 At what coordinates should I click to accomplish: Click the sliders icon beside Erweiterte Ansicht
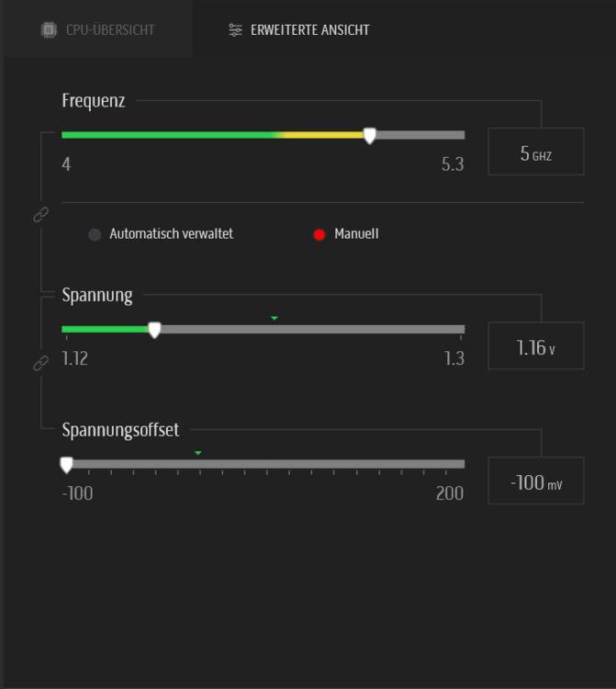[236, 30]
